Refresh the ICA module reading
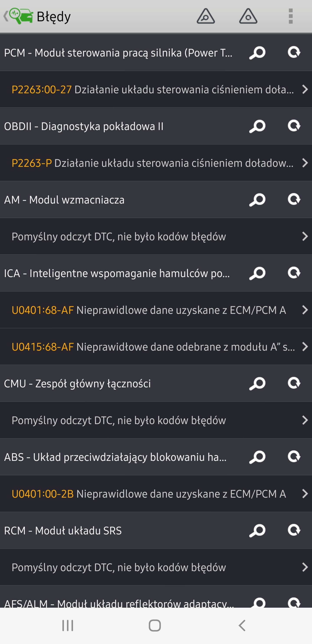The height and width of the screenshot is (644, 312). point(294,273)
